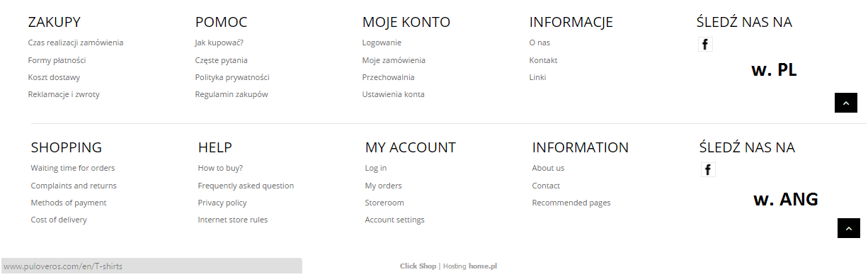Visit the About us page
This screenshot has width=868, height=277.
coord(548,168)
